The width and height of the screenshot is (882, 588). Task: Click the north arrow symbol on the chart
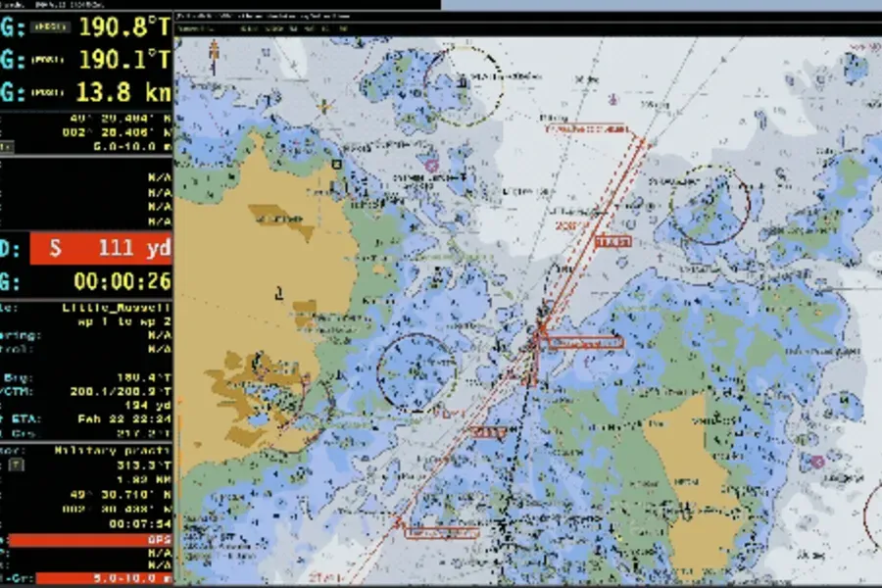(x=214, y=56)
